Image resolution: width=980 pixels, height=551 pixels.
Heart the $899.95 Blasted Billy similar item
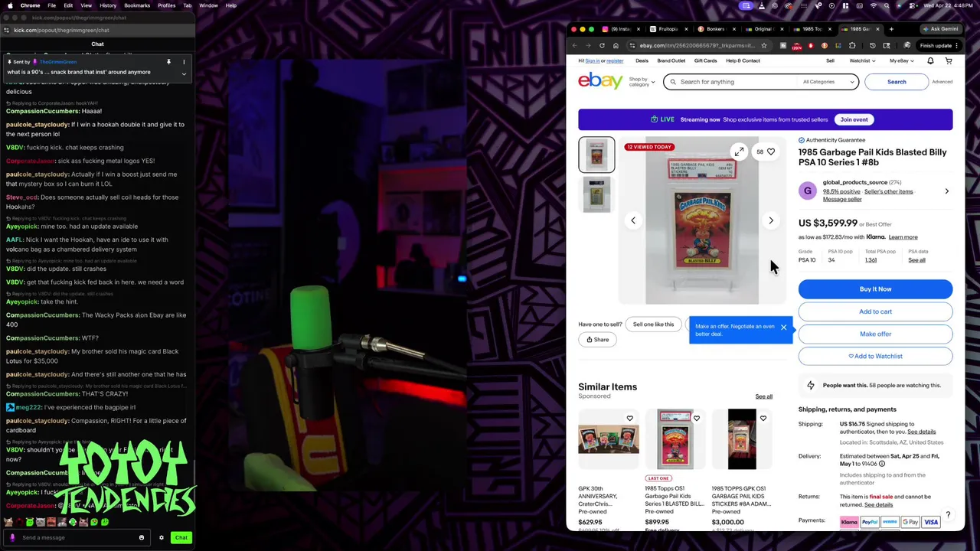coord(696,419)
